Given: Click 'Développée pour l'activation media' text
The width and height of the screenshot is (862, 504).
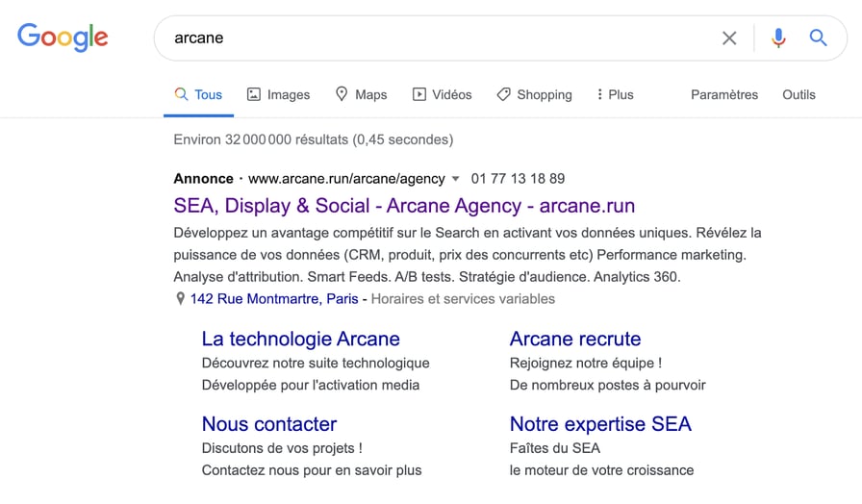Looking at the screenshot, I should tap(311, 385).
